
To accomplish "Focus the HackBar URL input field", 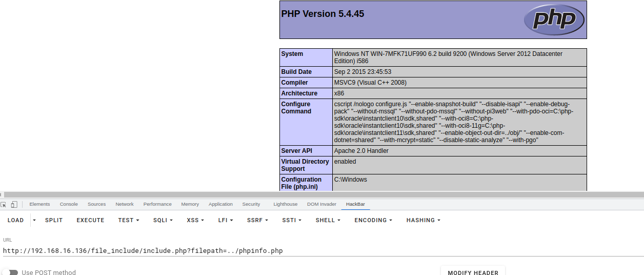I will click(323, 251).
